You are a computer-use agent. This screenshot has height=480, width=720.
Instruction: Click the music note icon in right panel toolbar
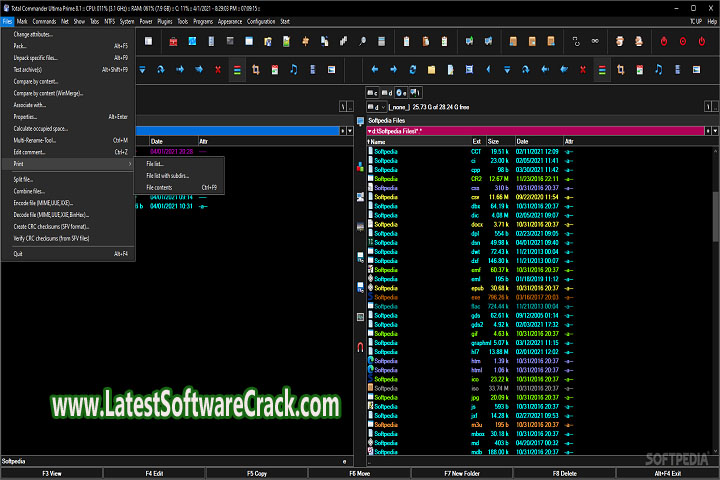pos(658,70)
